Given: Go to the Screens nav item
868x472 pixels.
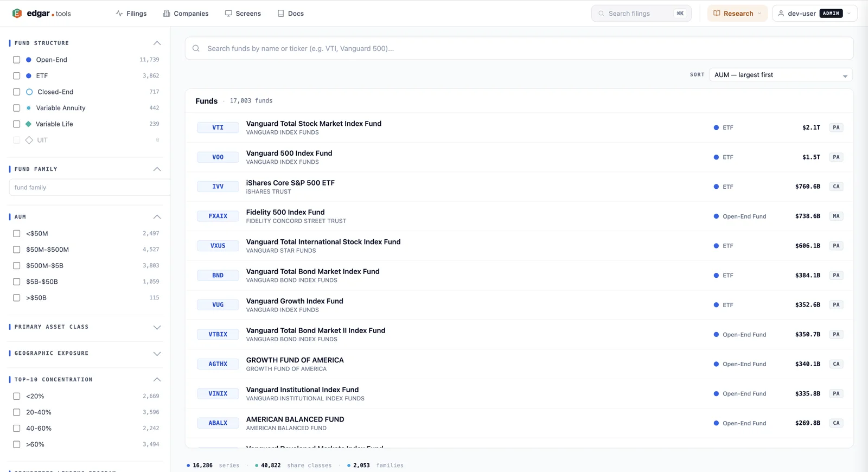Looking at the screenshot, I should (x=243, y=14).
